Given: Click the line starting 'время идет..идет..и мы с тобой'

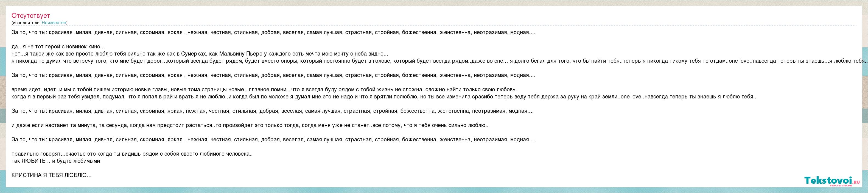Looking at the screenshot, I should (x=265, y=90).
